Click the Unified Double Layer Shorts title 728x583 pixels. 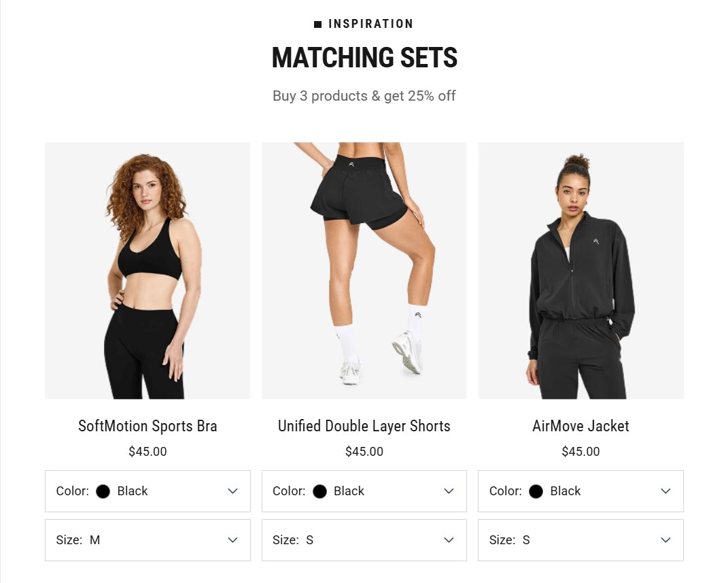point(364,427)
